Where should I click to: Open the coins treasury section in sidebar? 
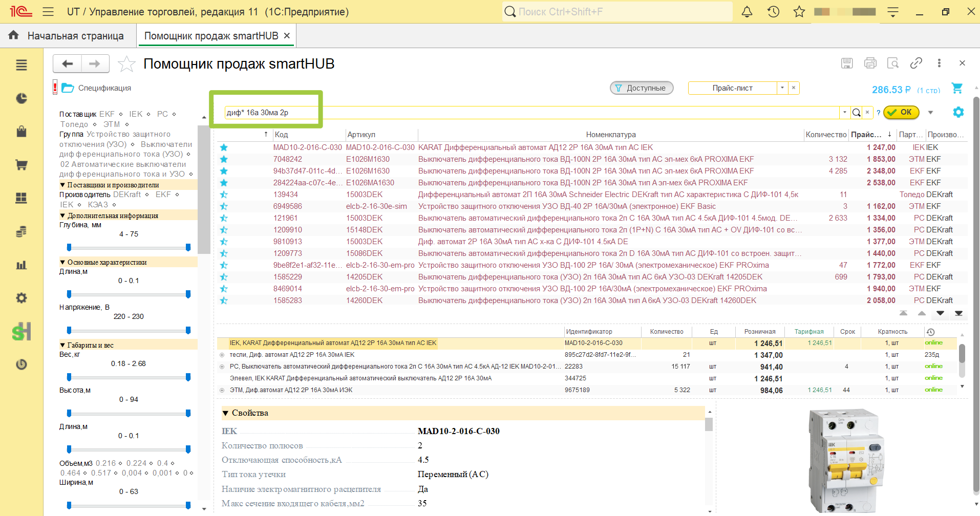(x=21, y=231)
